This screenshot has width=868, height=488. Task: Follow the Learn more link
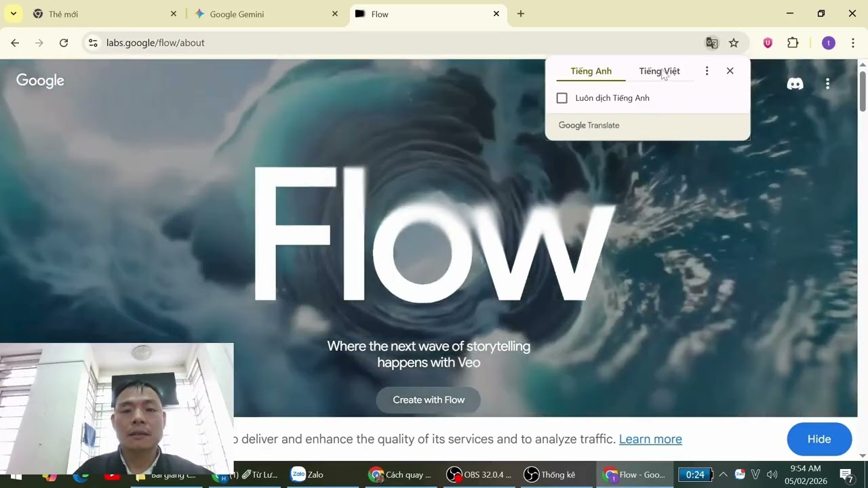point(650,439)
